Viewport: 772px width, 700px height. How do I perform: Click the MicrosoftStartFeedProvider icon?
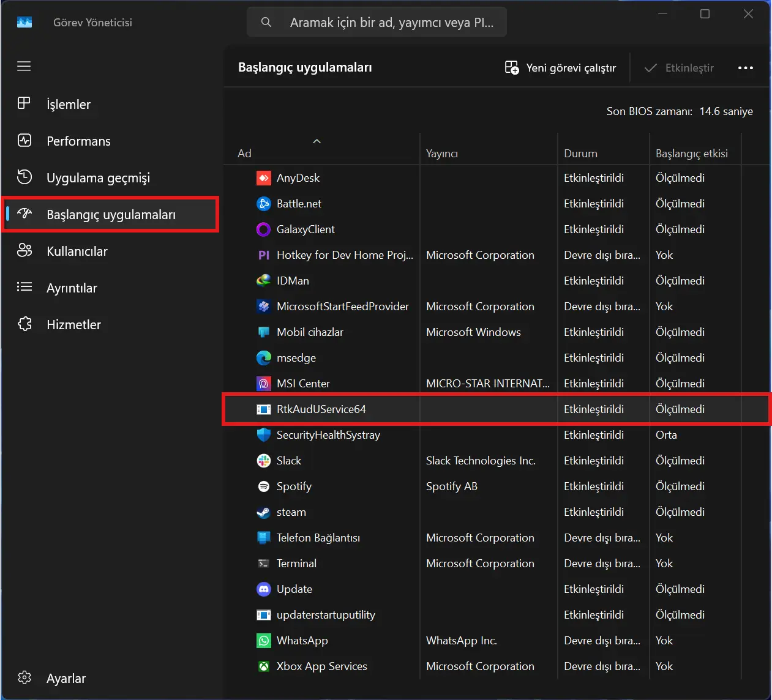point(263,307)
